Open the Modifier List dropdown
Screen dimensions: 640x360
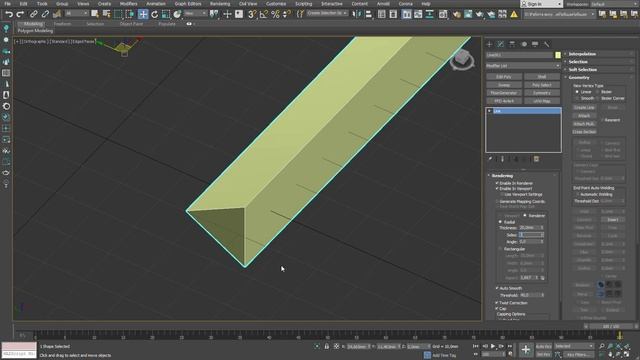click(x=523, y=66)
